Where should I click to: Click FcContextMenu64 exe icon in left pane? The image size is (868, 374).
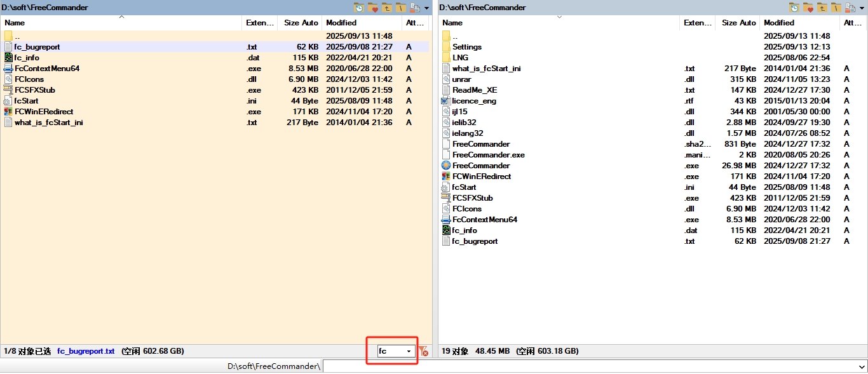point(8,69)
